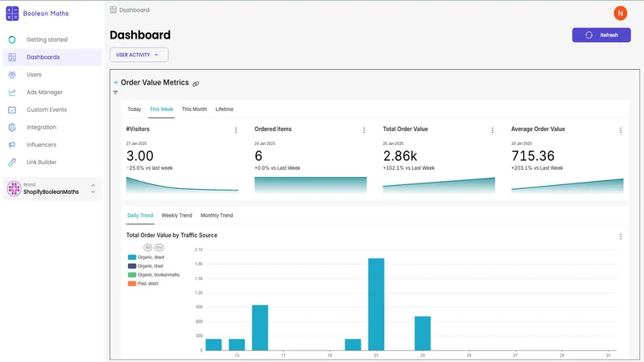
Task: Click the Getting started circle icon
Action: [x=12, y=39]
